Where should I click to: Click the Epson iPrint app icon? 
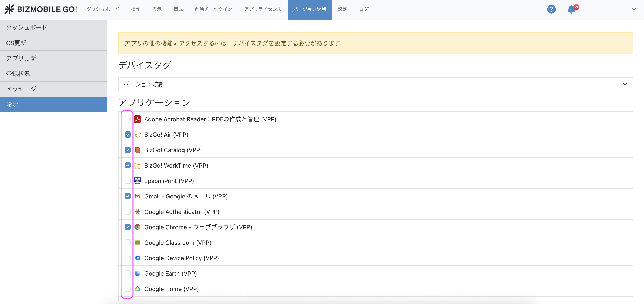pyautogui.click(x=137, y=181)
